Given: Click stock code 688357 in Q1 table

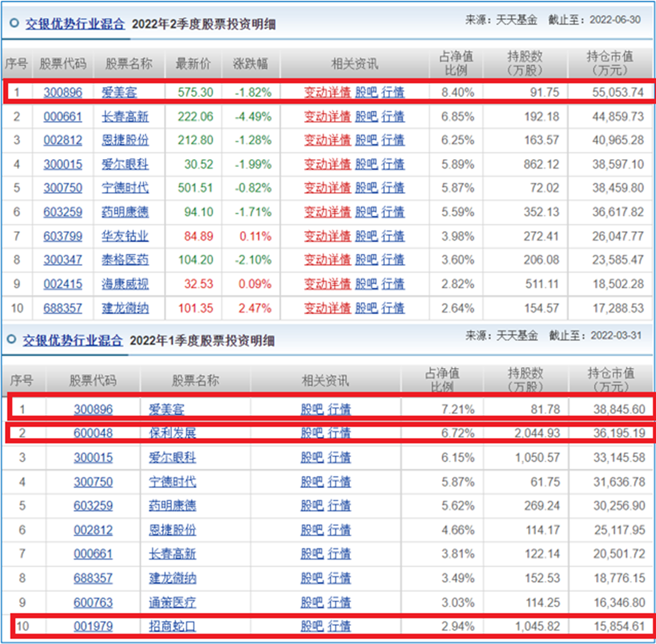Looking at the screenshot, I should pos(93,578).
